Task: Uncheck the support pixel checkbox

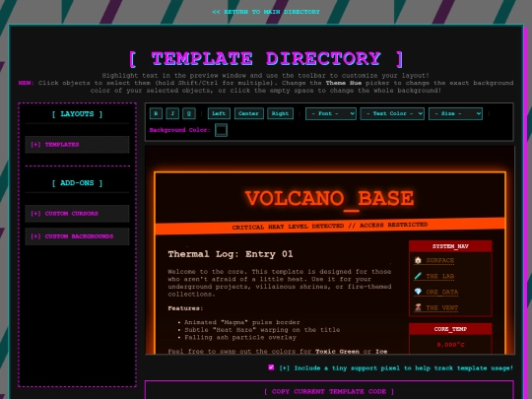Action: pyautogui.click(x=271, y=367)
